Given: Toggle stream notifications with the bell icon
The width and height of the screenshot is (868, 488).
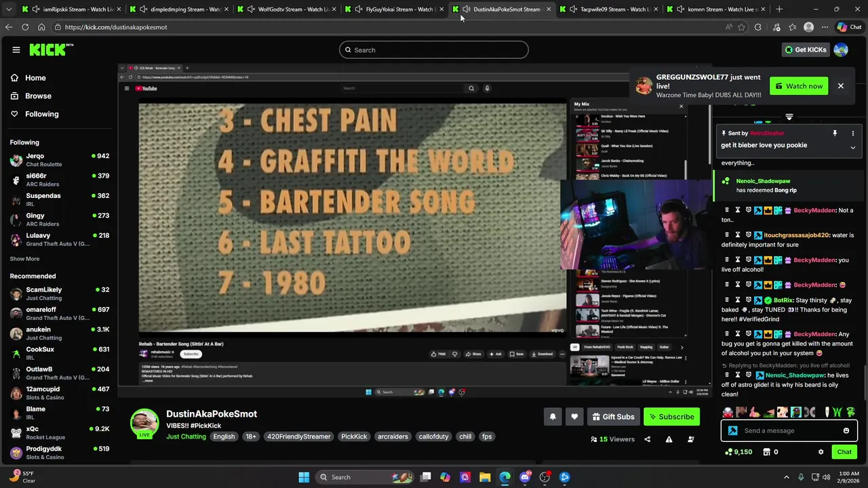Looking at the screenshot, I should click(553, 417).
